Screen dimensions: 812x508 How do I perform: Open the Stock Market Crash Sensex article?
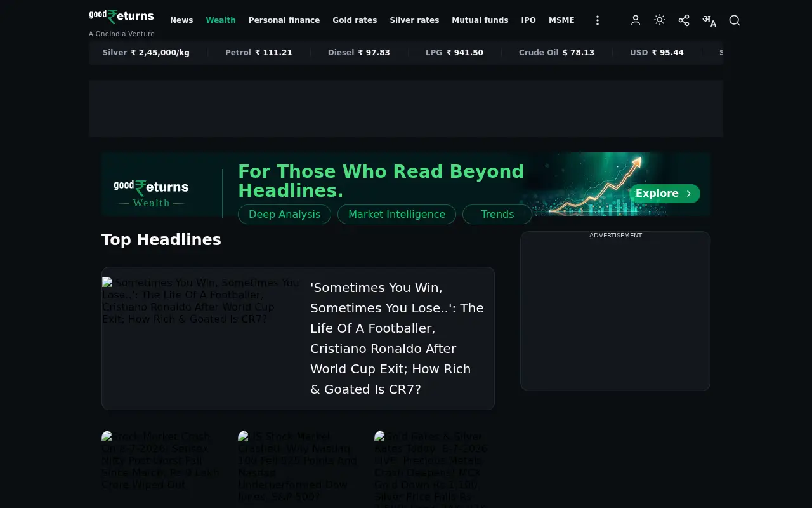163,460
